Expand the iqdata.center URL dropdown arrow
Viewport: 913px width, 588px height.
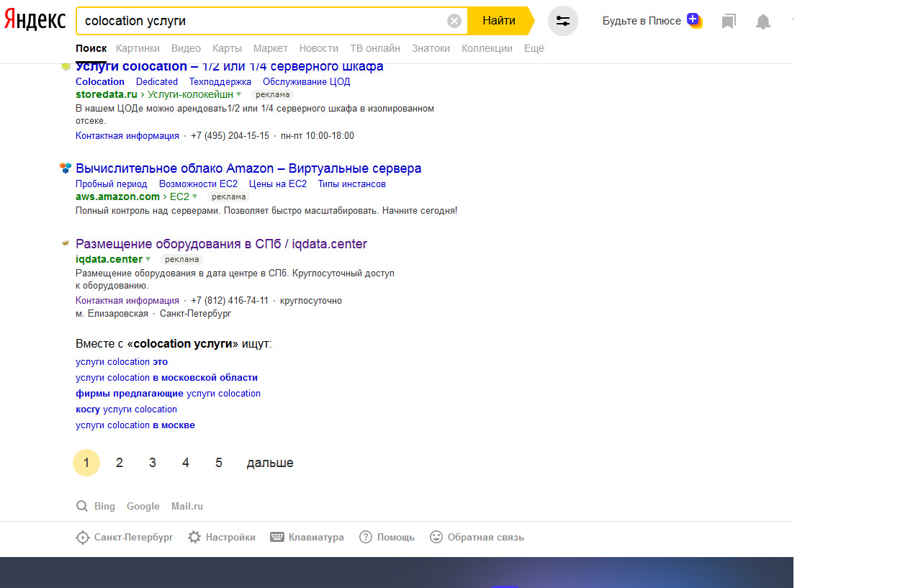tap(148, 259)
